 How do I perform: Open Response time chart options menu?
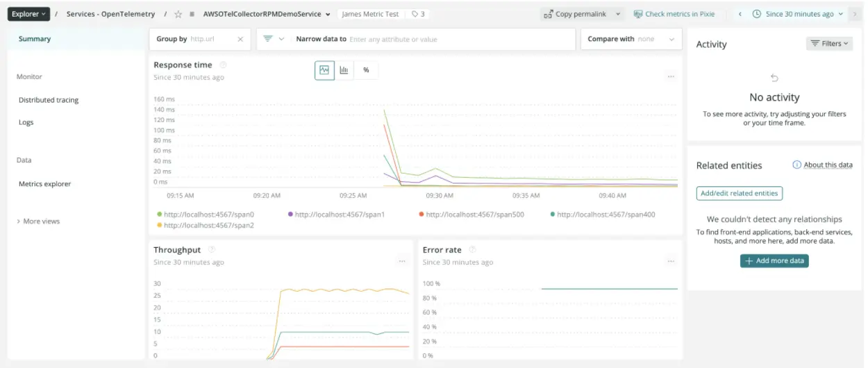(x=671, y=76)
